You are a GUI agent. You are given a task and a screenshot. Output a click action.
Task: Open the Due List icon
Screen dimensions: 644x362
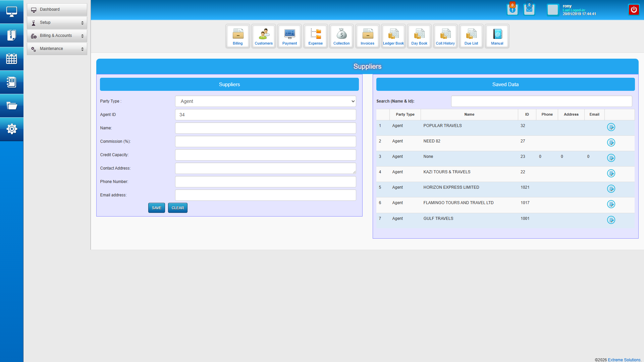point(471,36)
